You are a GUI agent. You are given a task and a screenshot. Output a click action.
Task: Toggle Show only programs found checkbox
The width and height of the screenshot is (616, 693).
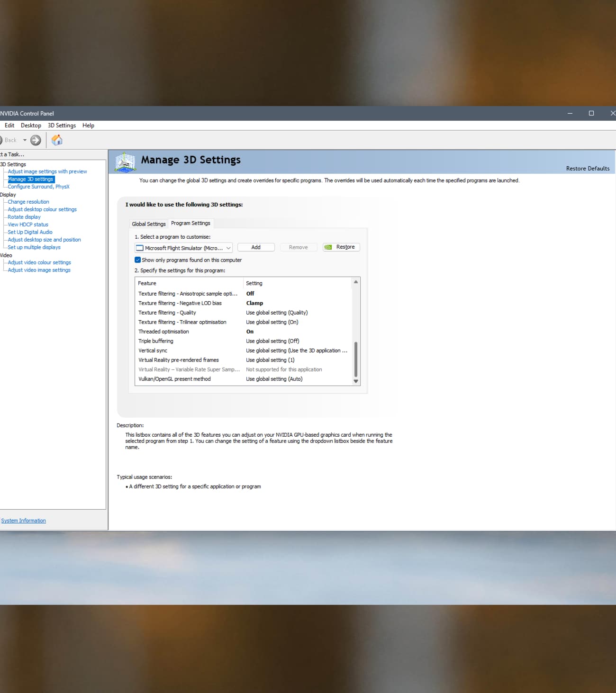(137, 260)
